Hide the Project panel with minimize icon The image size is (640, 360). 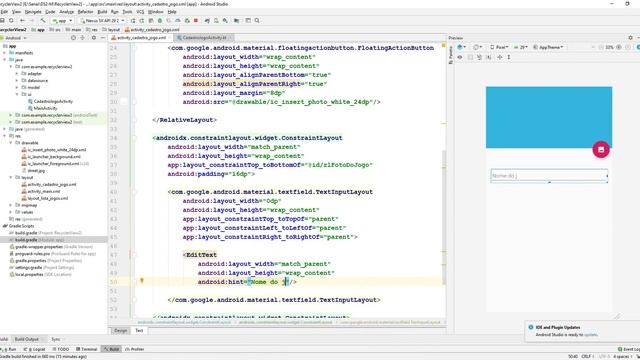(103, 38)
